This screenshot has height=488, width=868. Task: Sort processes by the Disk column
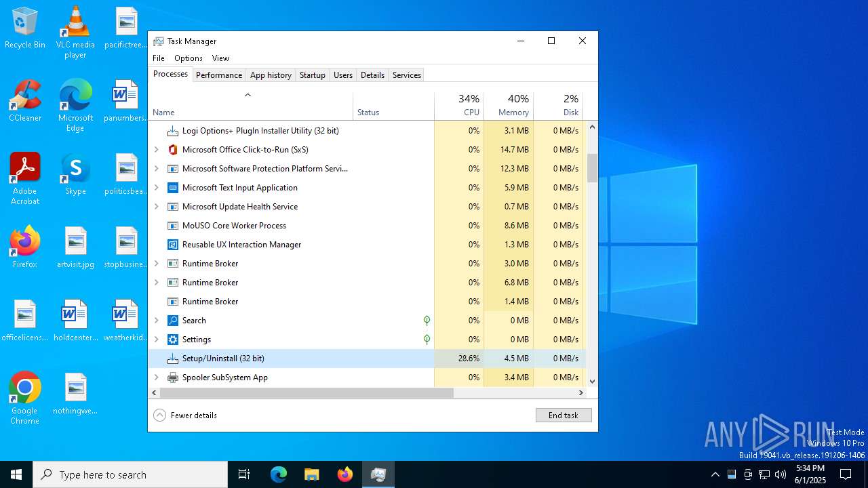click(558, 105)
